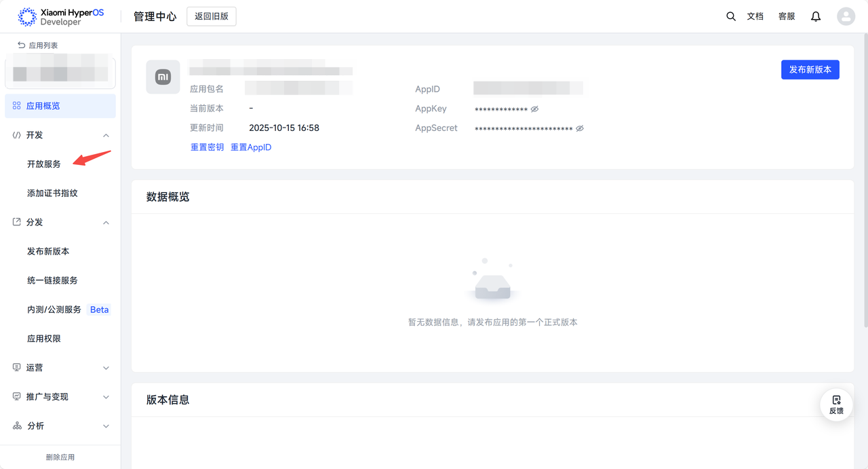868x469 pixels.
Task: Click the 返回旧版 button
Action: coord(212,17)
